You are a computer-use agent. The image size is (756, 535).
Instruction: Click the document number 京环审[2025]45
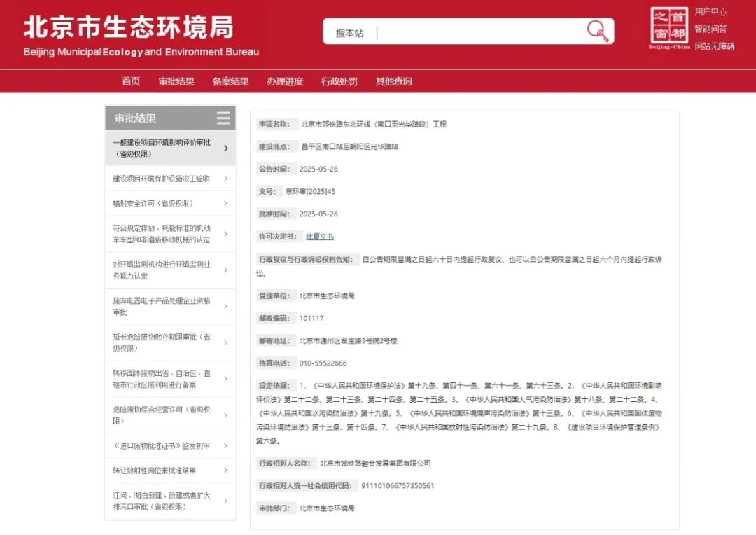[310, 191]
